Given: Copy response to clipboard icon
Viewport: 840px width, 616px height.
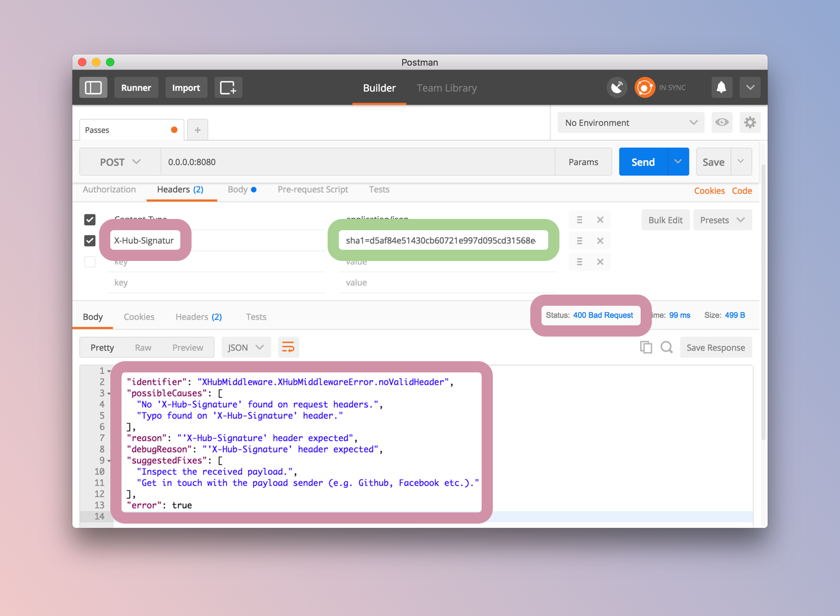Looking at the screenshot, I should coord(646,347).
